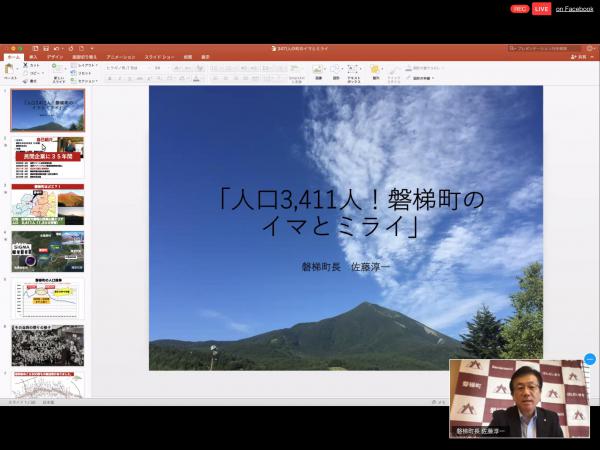Screen dimensions: 600x450
Task: Click the name label 磐梯町長 佐藤淳一 on video
Action: [x=480, y=431]
